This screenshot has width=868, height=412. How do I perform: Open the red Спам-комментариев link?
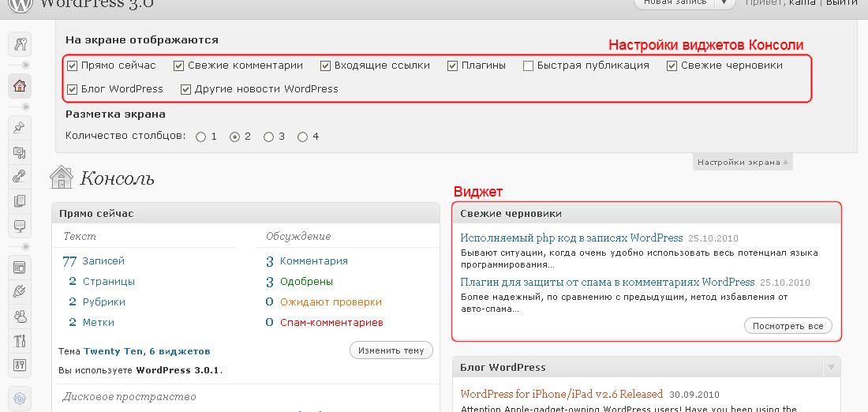(331, 322)
